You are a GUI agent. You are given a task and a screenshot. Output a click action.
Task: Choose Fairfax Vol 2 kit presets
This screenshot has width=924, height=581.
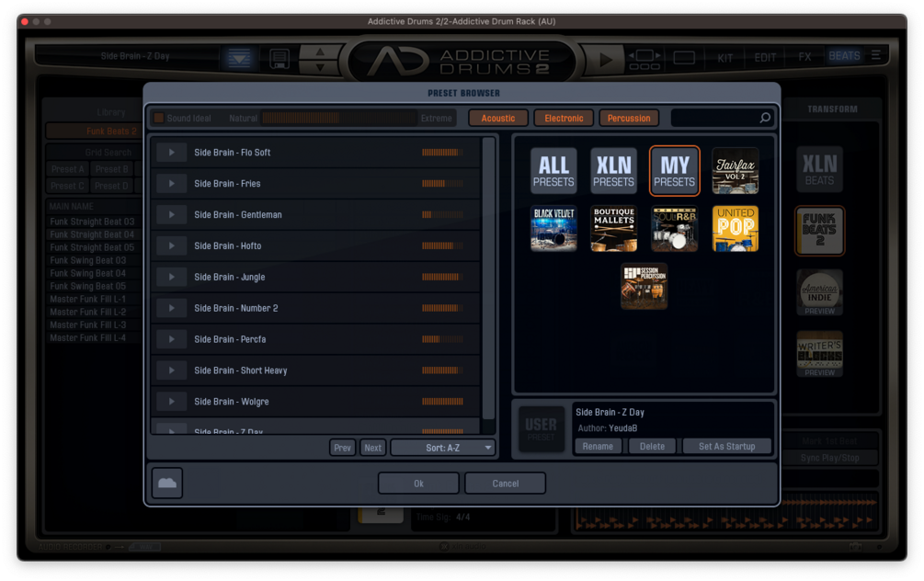(735, 171)
